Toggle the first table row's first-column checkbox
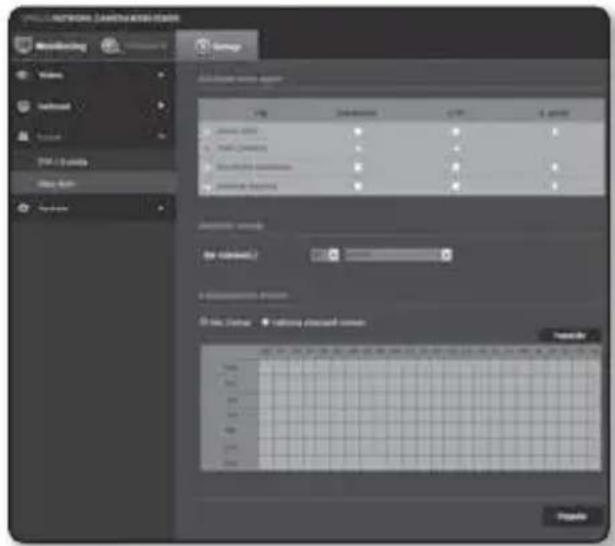This screenshot has width=615, height=546. [357, 131]
